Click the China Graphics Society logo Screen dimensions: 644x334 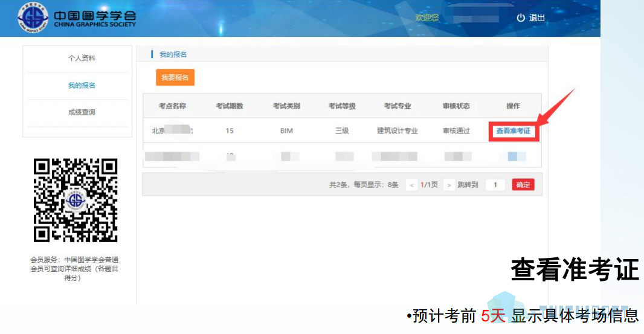[x=77, y=18]
